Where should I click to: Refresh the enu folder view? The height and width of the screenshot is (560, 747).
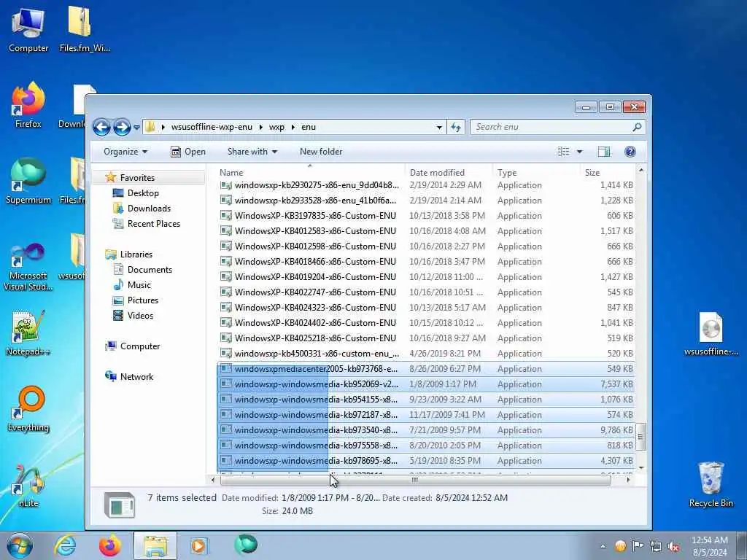click(x=456, y=127)
